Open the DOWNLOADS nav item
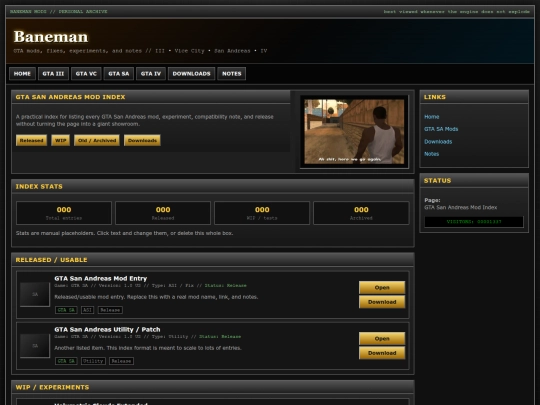The height and width of the screenshot is (405, 540). [x=191, y=74]
